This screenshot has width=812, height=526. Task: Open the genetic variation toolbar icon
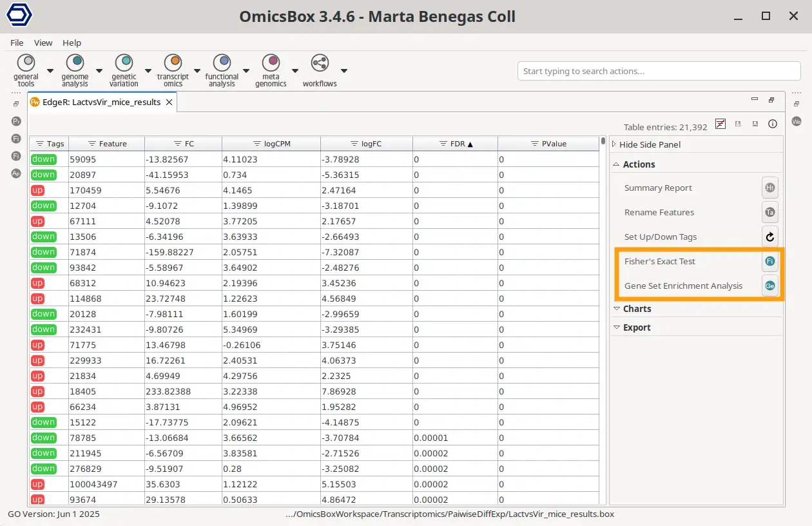[x=124, y=63]
